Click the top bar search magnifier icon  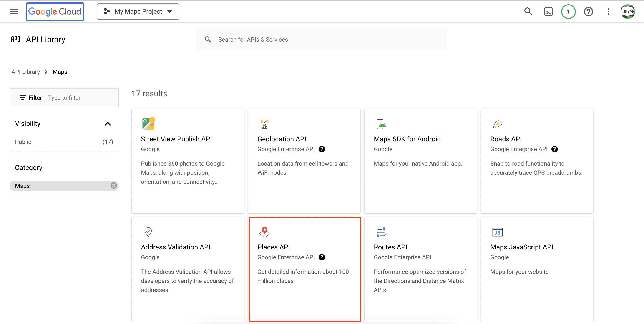528,12
